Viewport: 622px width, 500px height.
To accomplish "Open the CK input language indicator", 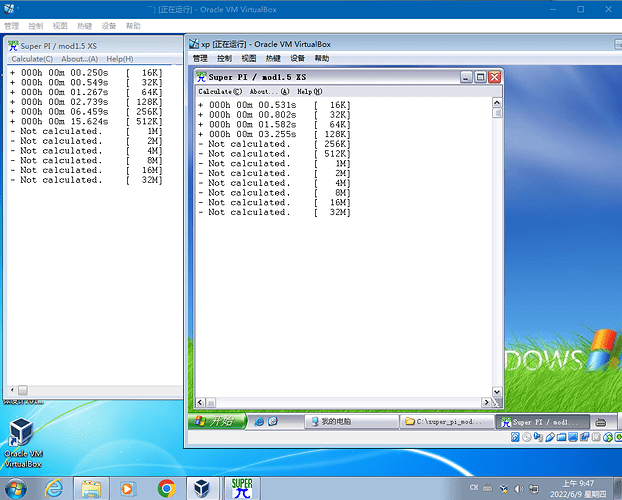I will pos(474,488).
